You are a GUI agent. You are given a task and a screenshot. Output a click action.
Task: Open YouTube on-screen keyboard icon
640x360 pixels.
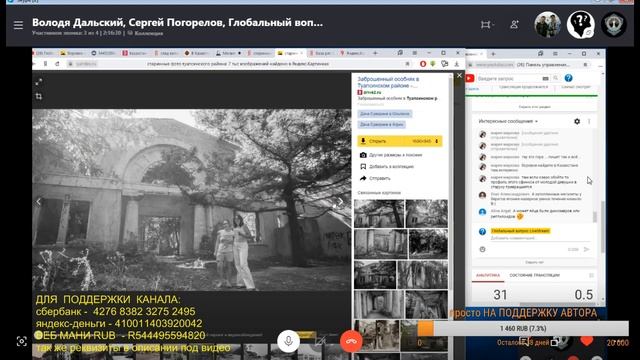pos(545,78)
